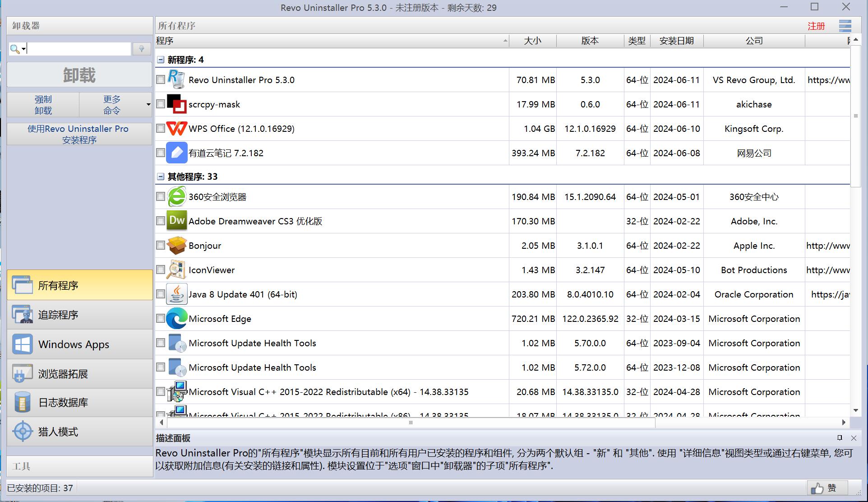
Task: Open the 更多命令 dropdown arrow
Action: point(148,105)
